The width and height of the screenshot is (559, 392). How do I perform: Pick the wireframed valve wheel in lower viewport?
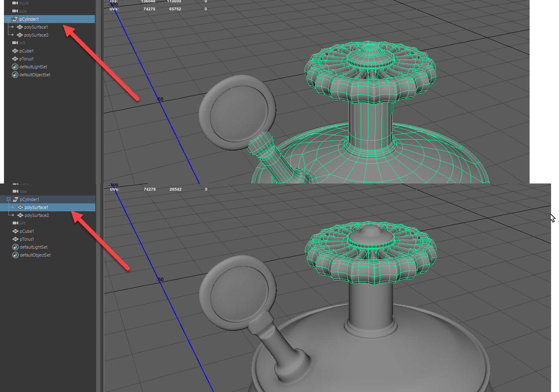coord(370,253)
